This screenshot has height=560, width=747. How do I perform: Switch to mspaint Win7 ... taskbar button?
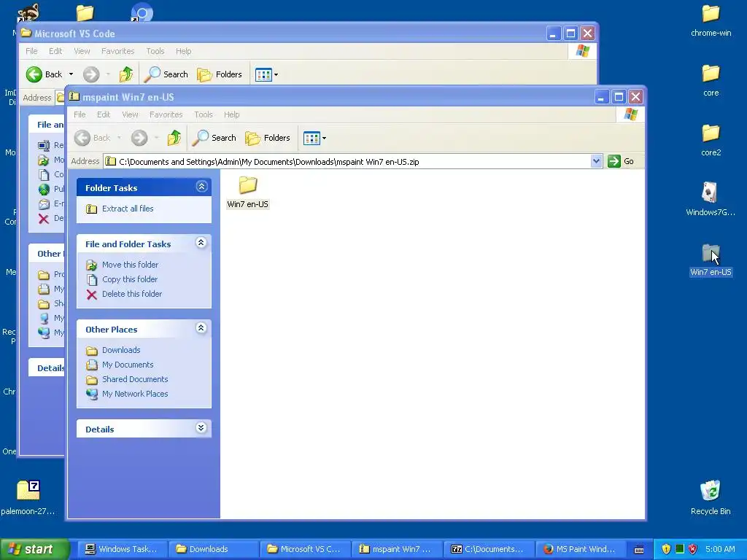[398, 549]
